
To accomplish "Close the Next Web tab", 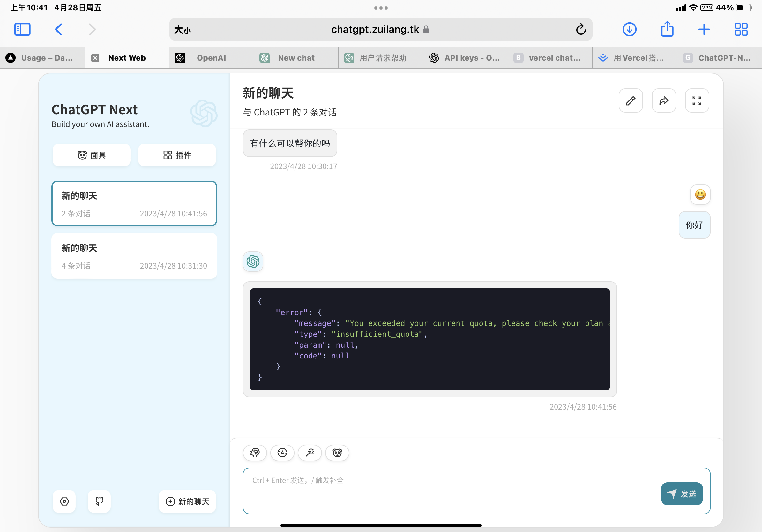I will click(x=95, y=58).
